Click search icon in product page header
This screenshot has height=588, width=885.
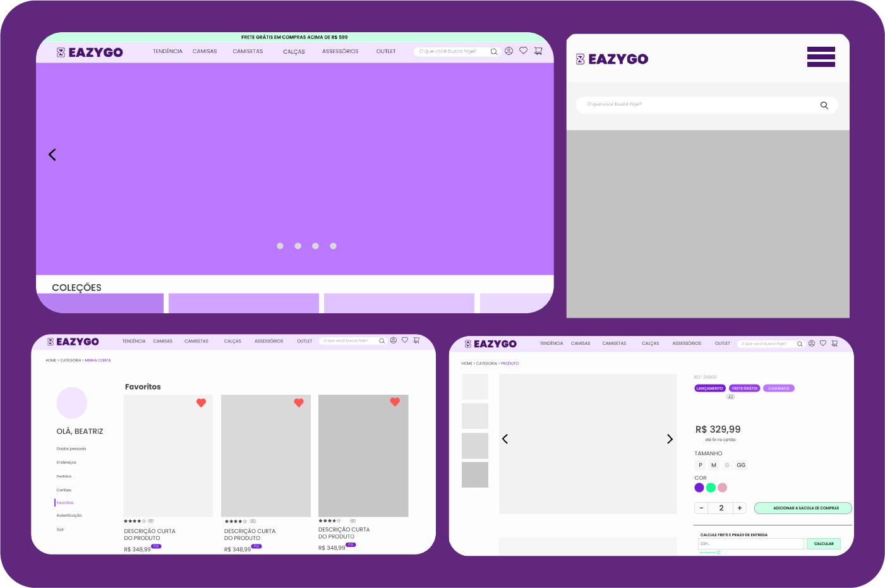[800, 344]
